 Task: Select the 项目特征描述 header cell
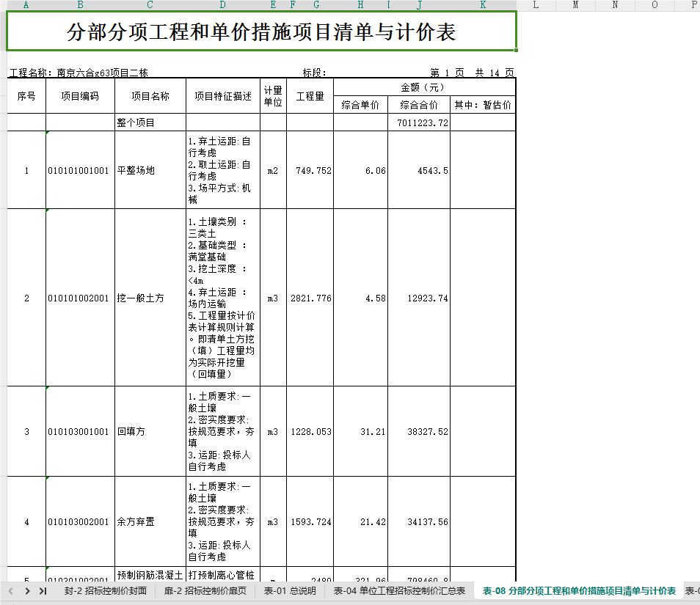click(223, 96)
